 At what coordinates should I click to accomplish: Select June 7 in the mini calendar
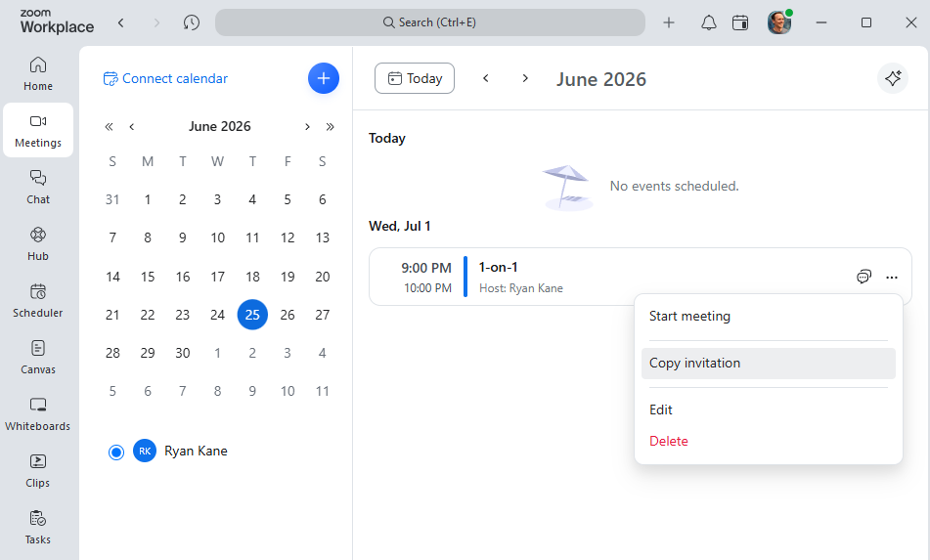tap(112, 238)
